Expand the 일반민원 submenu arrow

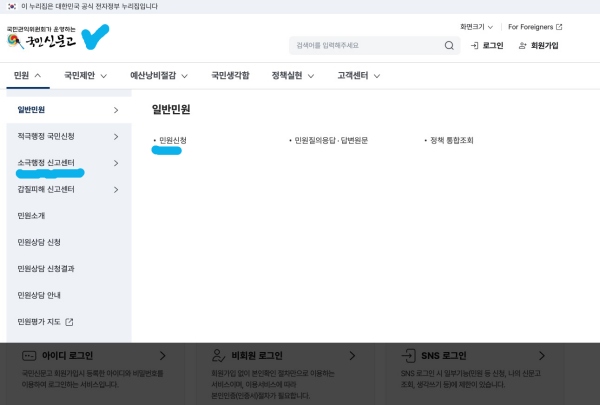[x=116, y=110]
